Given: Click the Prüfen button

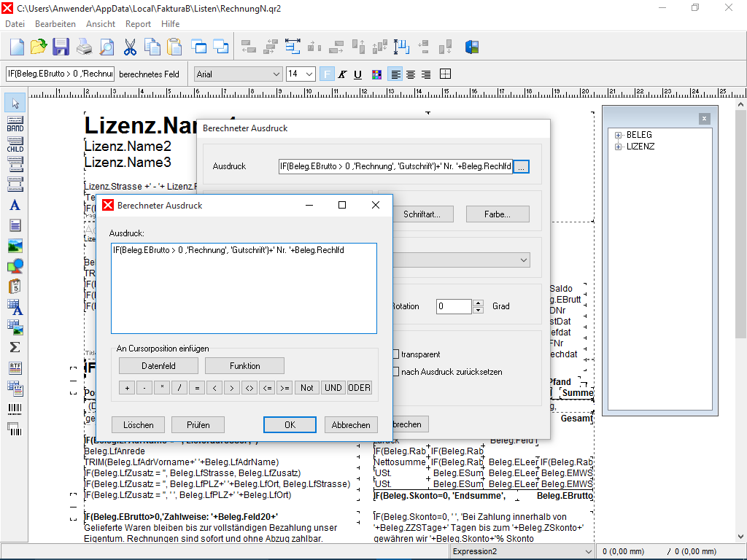Looking at the screenshot, I should point(198,425).
